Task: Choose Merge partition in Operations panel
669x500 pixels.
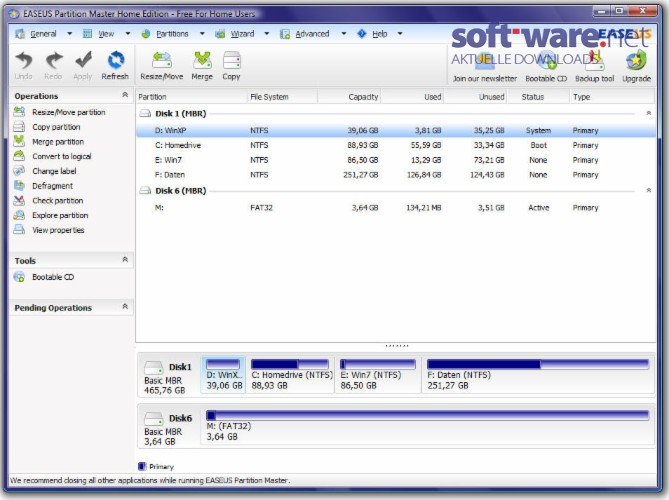Action: [49, 142]
